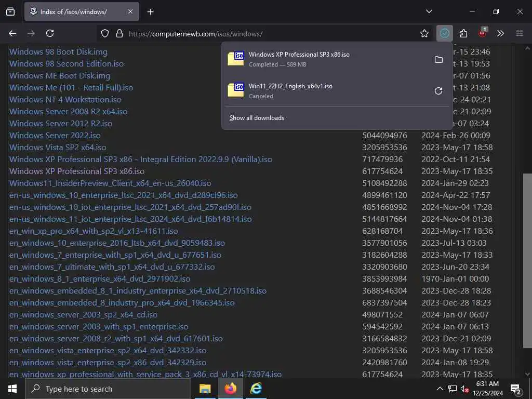Open en_windows_7_ultimate_with_sp1 iso link
Image resolution: width=532 pixels, height=399 pixels.
[112, 267]
